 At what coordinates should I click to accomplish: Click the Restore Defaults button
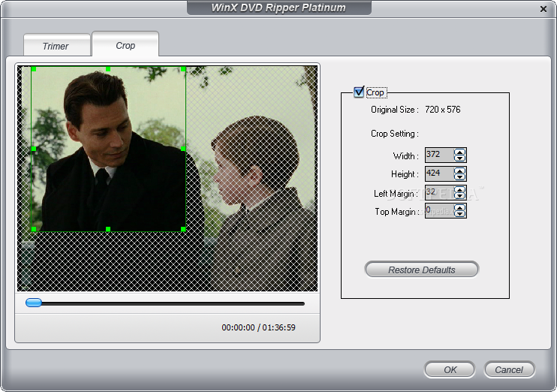(x=422, y=270)
